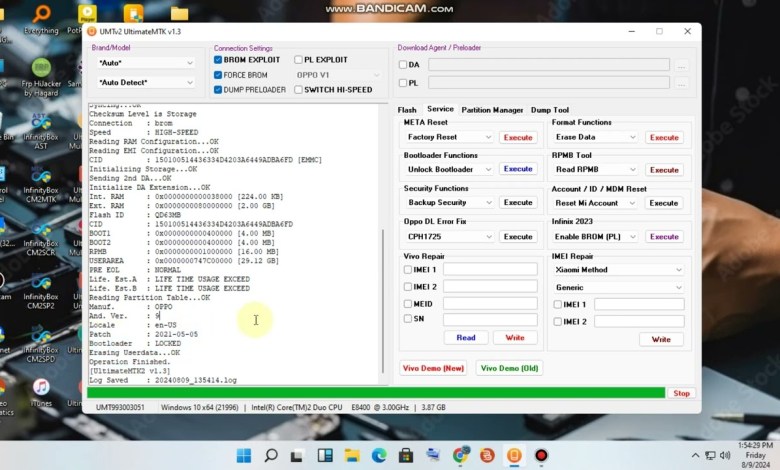Switch to the Flash tab
Viewport: 780px width, 470px height.
click(407, 110)
